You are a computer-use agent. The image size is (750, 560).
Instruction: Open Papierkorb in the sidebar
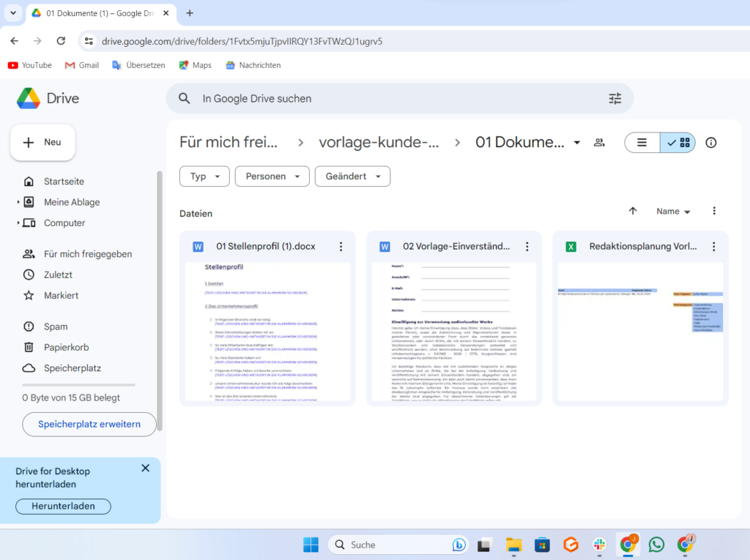pyautogui.click(x=66, y=348)
